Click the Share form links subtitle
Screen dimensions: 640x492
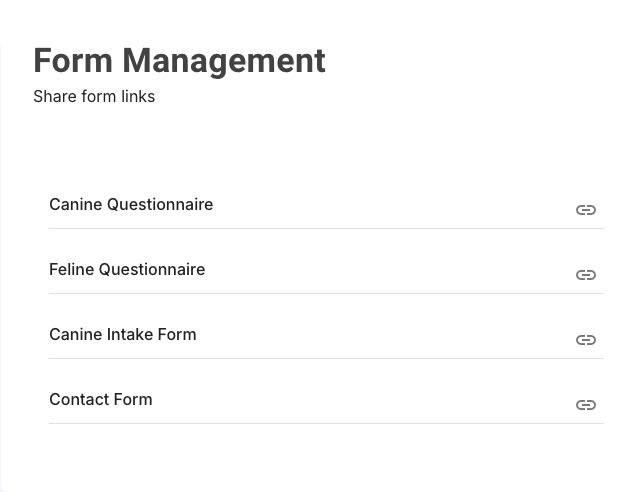(x=94, y=96)
